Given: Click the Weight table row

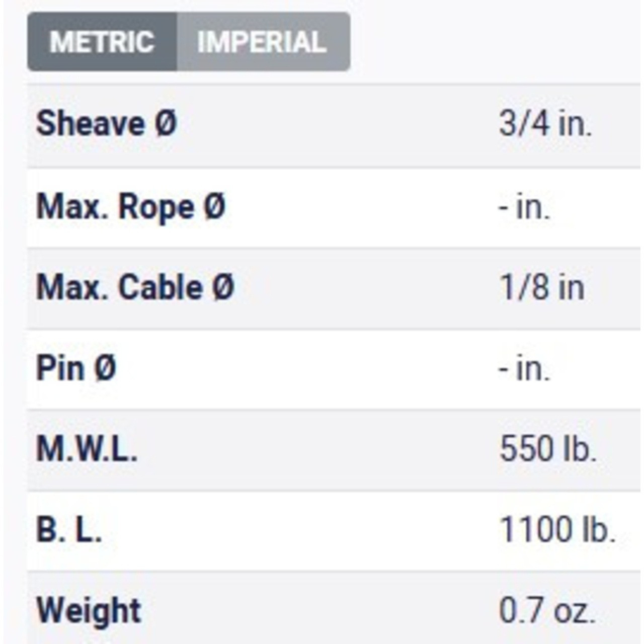Looking at the screenshot, I should pos(334,608).
